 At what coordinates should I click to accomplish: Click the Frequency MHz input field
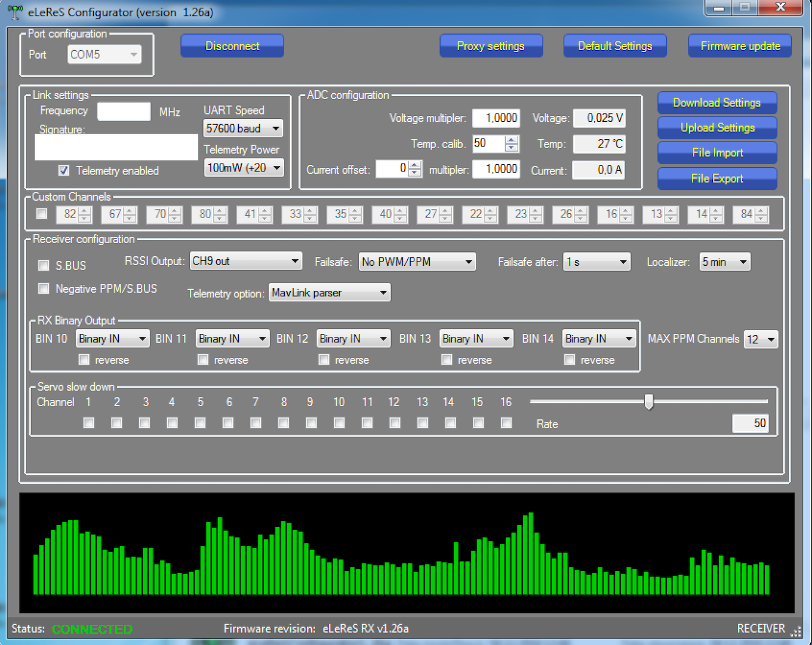124,112
